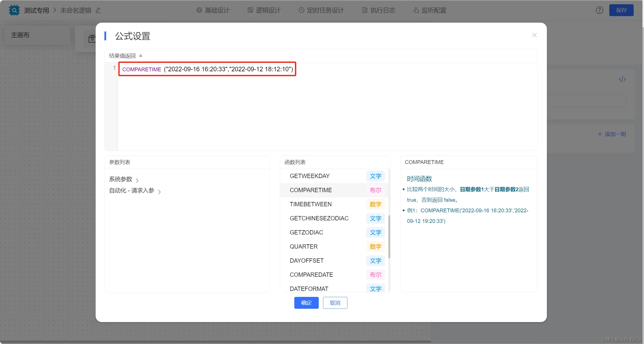The image size is (644, 344).
Task: Click the code view icon
Action: click(622, 80)
